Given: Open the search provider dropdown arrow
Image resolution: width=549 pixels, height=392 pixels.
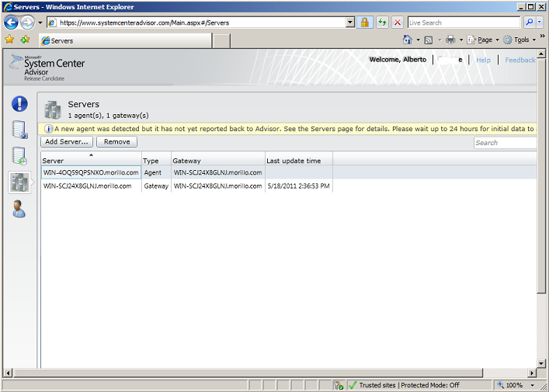Looking at the screenshot, I should 540,23.
